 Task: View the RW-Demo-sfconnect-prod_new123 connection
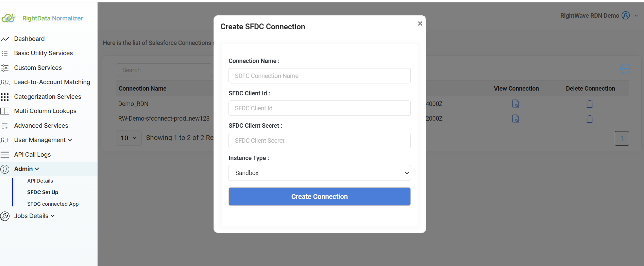coord(515,119)
